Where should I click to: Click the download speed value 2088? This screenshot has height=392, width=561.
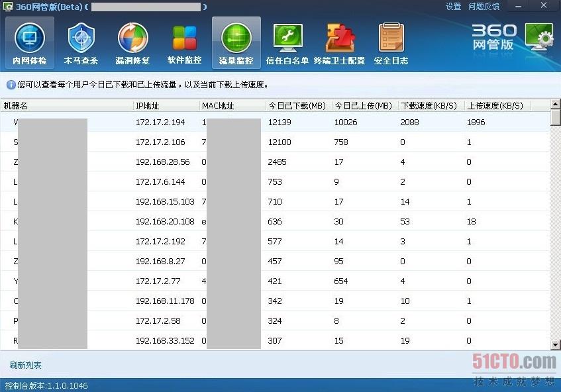coord(409,122)
